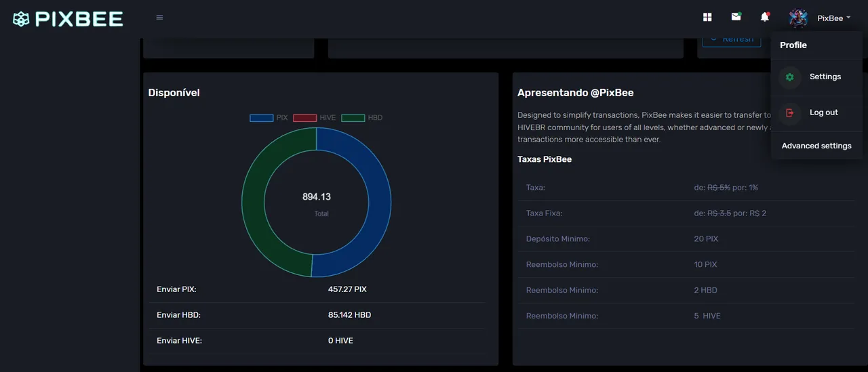Click the 894.13 total value

pos(317,197)
